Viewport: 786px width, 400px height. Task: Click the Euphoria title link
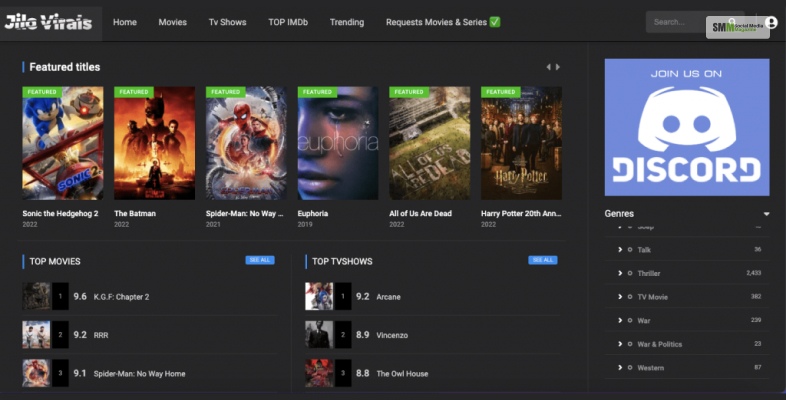pos(313,214)
